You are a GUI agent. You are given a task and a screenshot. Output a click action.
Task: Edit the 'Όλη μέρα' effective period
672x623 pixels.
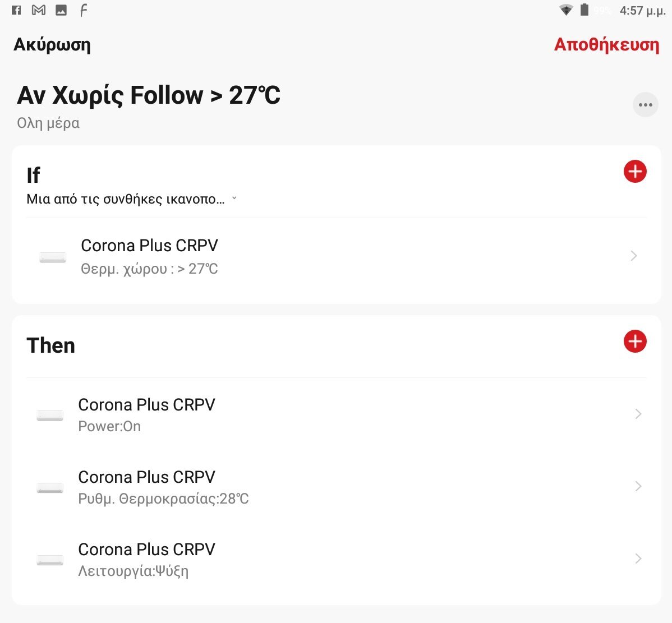tap(48, 123)
